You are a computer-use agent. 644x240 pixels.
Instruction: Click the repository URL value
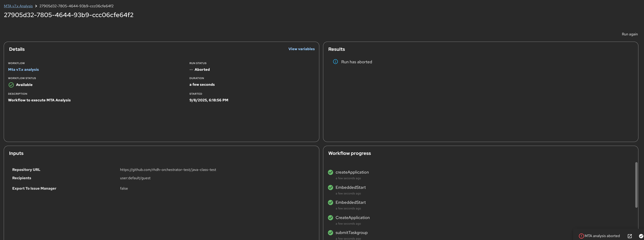[x=168, y=170]
